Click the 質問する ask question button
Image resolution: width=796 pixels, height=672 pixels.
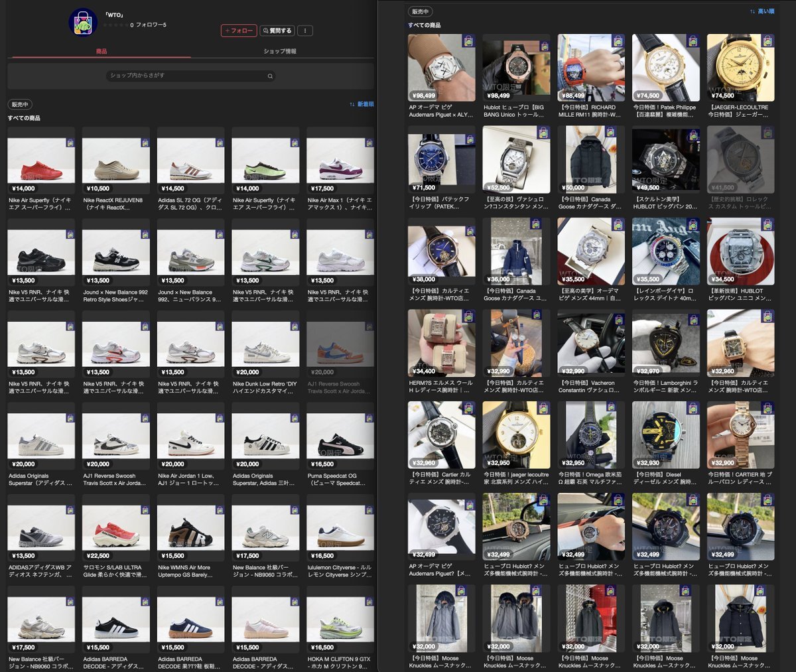coord(277,31)
